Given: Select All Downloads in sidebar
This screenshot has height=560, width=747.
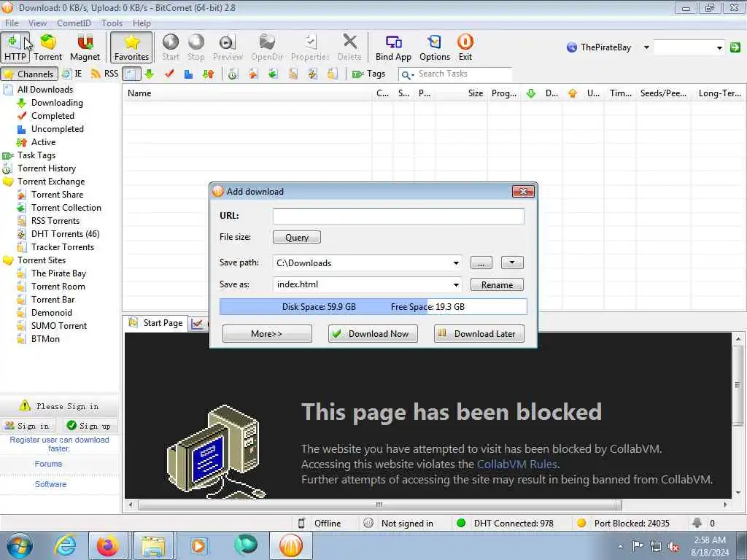Looking at the screenshot, I should [x=45, y=90].
